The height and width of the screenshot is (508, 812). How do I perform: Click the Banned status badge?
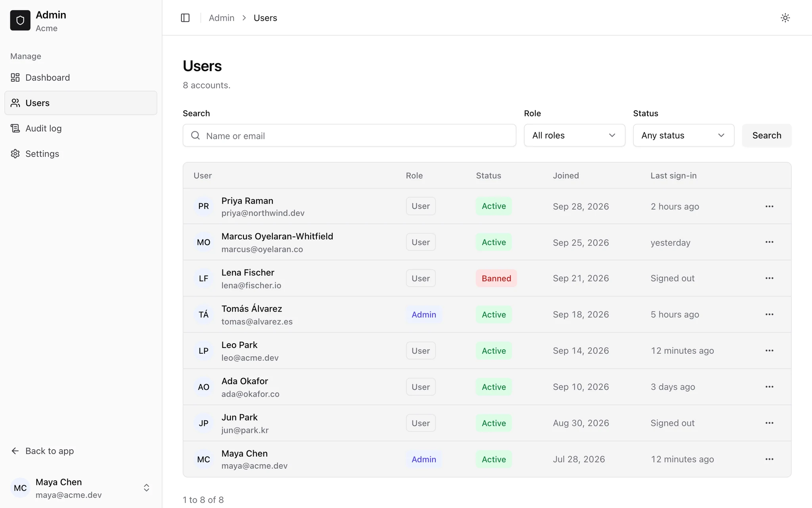coord(496,278)
